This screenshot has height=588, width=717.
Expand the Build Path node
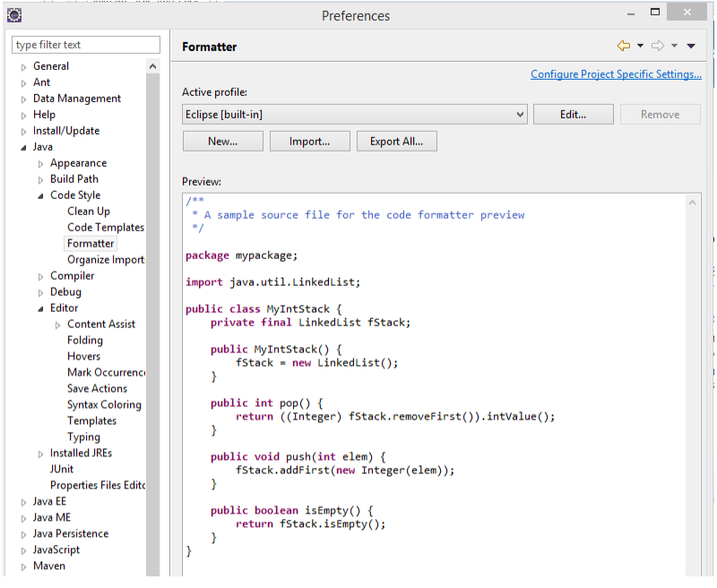coord(40,180)
